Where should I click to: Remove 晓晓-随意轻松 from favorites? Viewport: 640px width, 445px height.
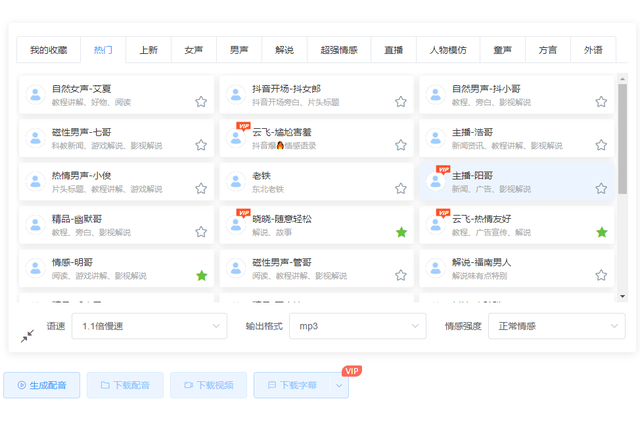point(401,232)
